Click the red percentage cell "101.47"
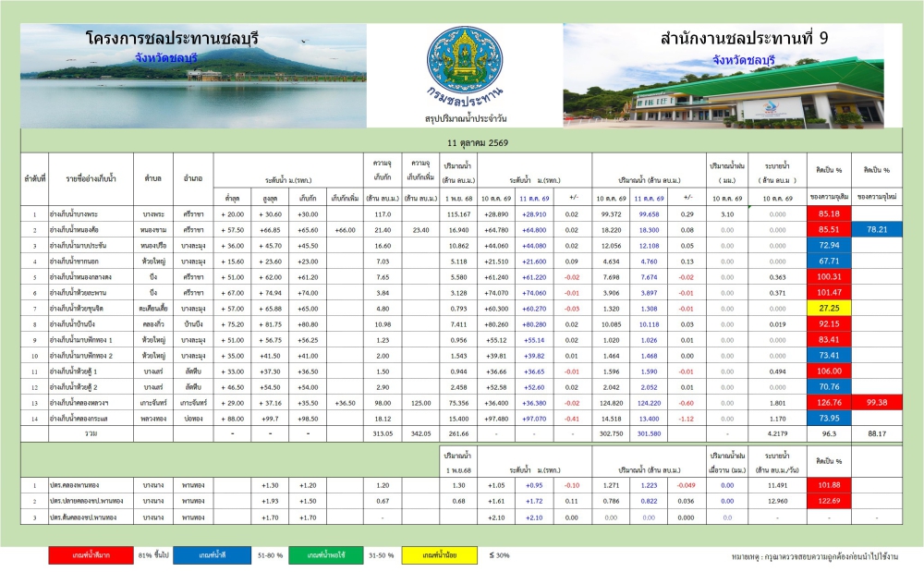 (x=829, y=292)
